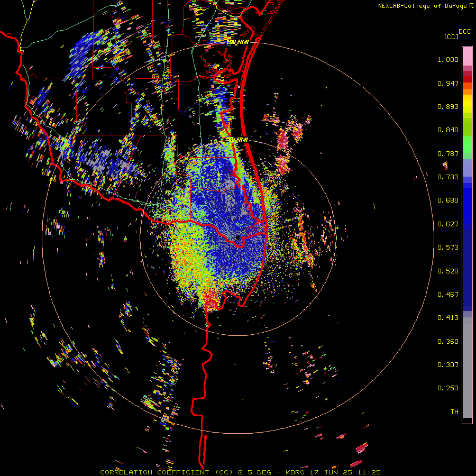Select the 0.467 scale value

pos(448,295)
